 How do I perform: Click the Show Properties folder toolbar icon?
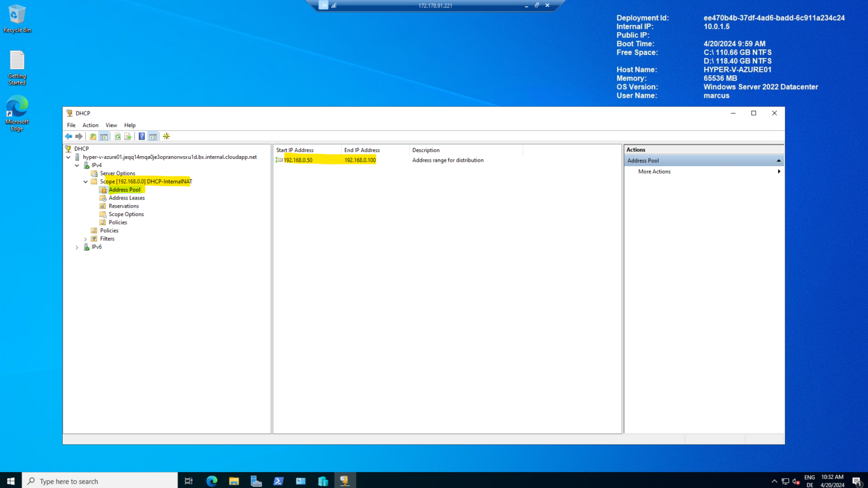[x=92, y=136]
